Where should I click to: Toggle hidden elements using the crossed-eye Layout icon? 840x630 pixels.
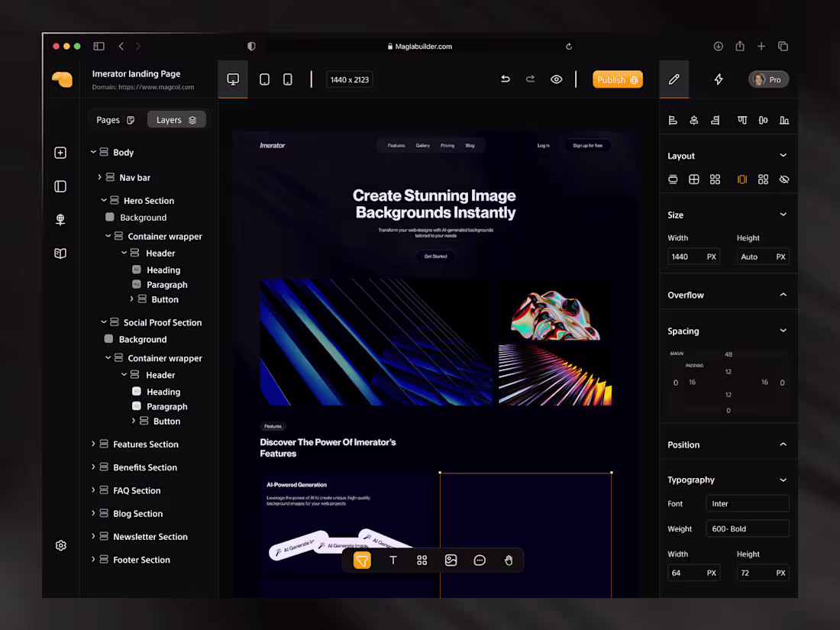[x=783, y=179]
